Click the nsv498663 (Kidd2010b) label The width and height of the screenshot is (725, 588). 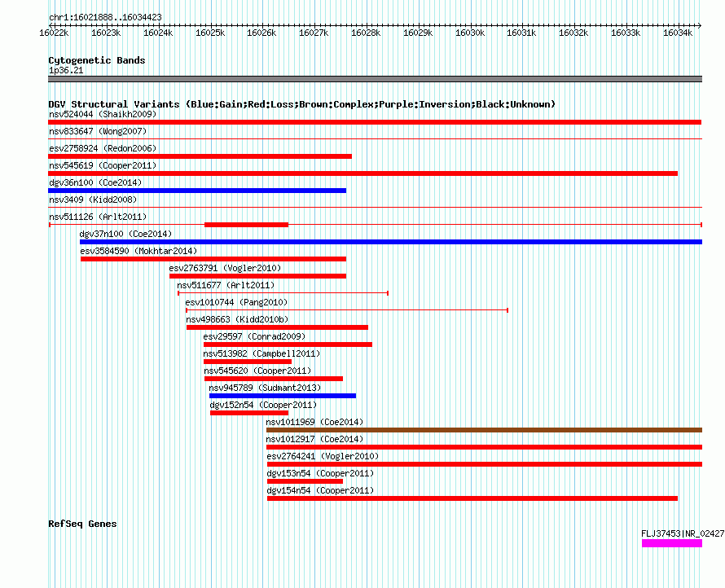pyautogui.click(x=237, y=319)
